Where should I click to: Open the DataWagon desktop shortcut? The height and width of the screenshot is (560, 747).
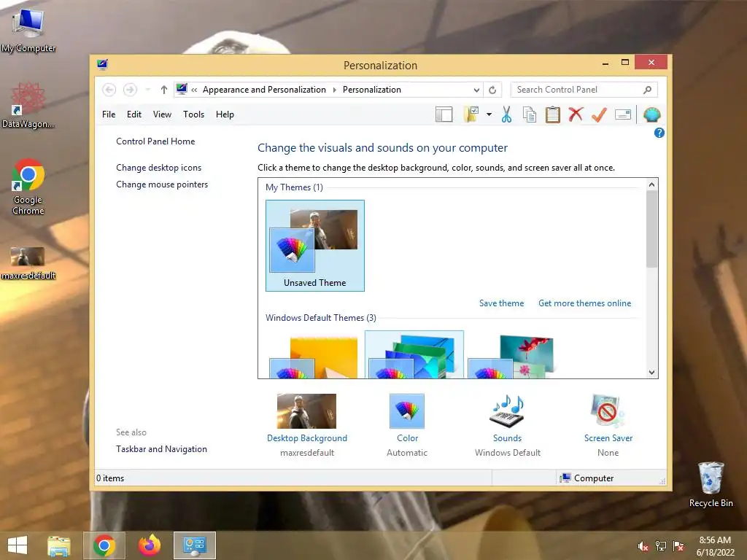[28, 106]
